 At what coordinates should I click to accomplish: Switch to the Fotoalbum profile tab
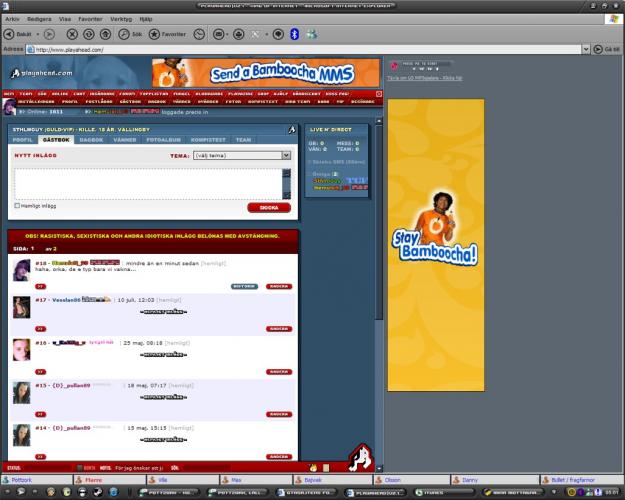click(162, 140)
